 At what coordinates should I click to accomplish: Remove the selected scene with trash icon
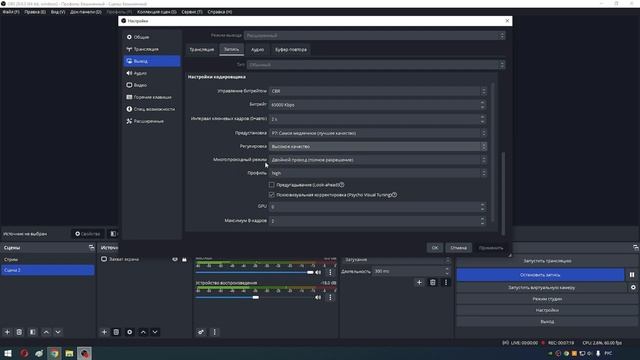pyautogui.click(x=19, y=332)
